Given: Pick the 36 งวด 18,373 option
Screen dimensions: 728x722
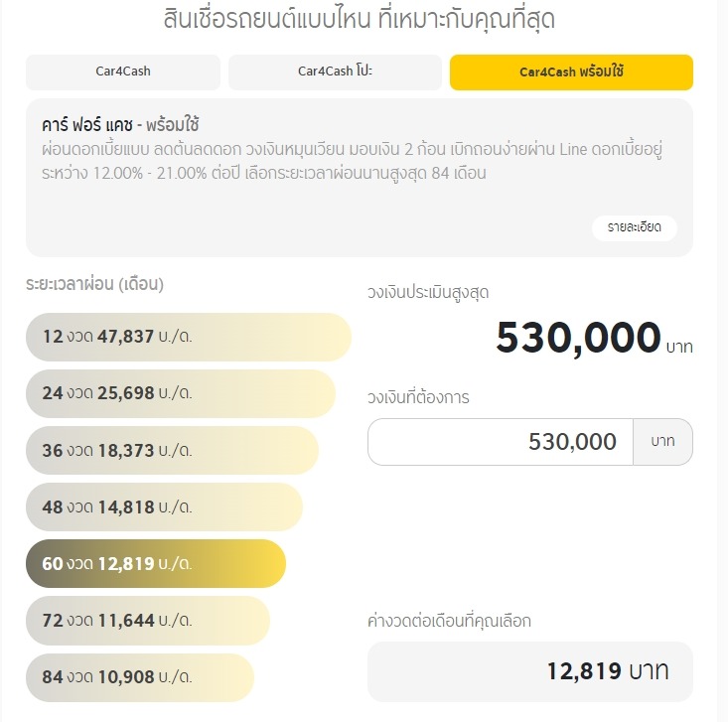Looking at the screenshot, I should tap(172, 450).
